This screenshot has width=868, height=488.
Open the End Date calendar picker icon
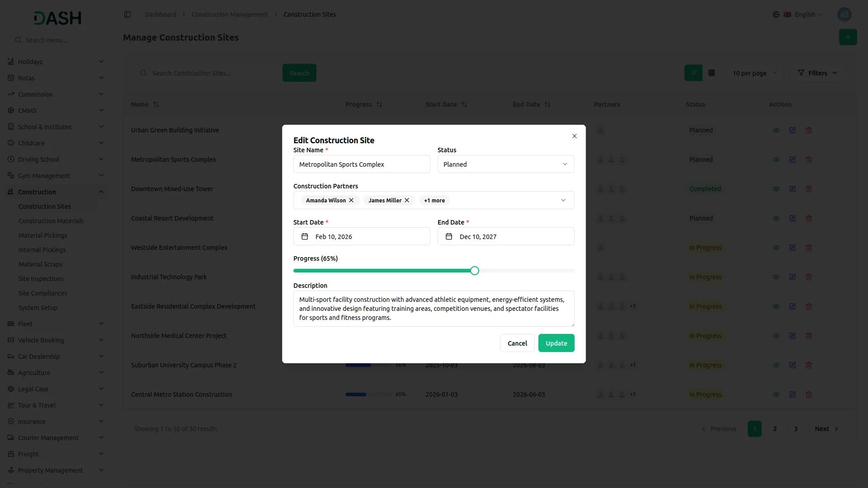449,236
